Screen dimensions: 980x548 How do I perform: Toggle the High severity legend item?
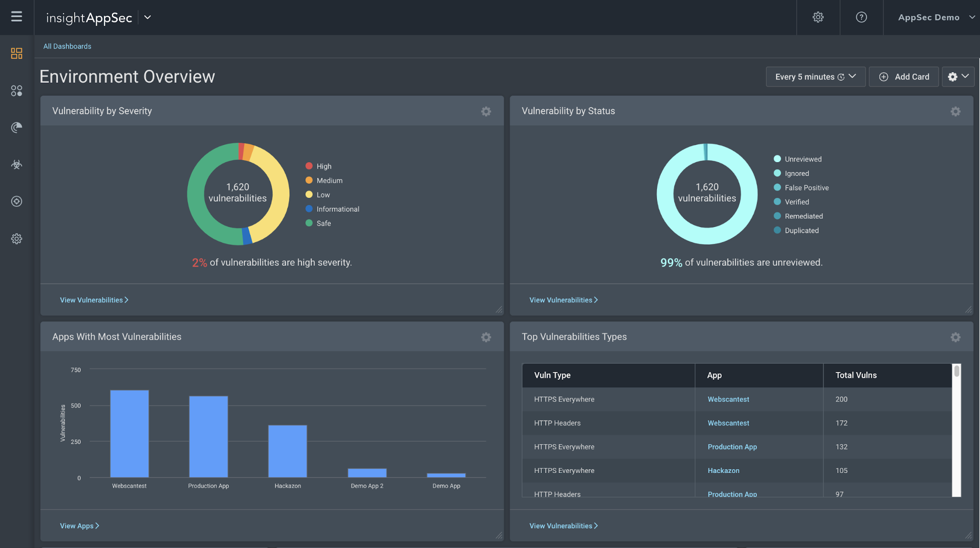pyautogui.click(x=323, y=166)
